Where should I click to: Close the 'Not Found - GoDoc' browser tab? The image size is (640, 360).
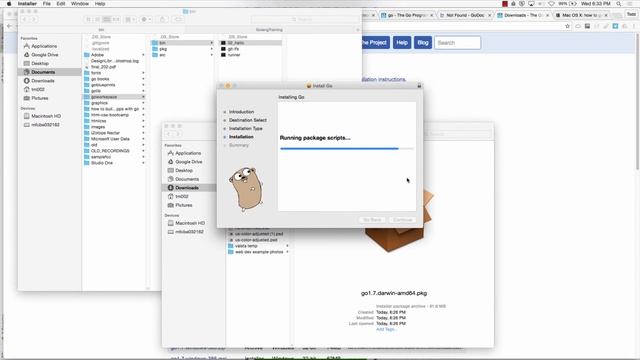489,15
